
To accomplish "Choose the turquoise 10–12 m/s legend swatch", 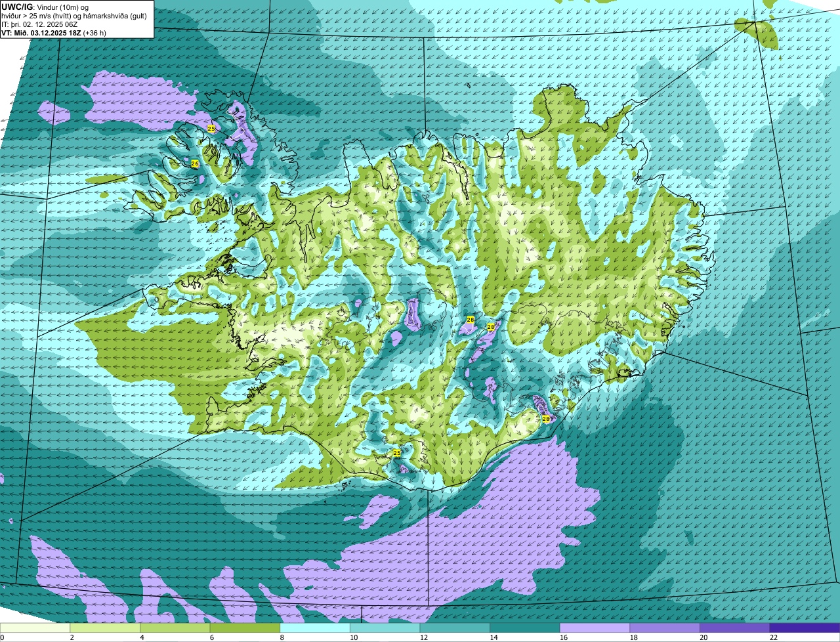I will [385, 628].
